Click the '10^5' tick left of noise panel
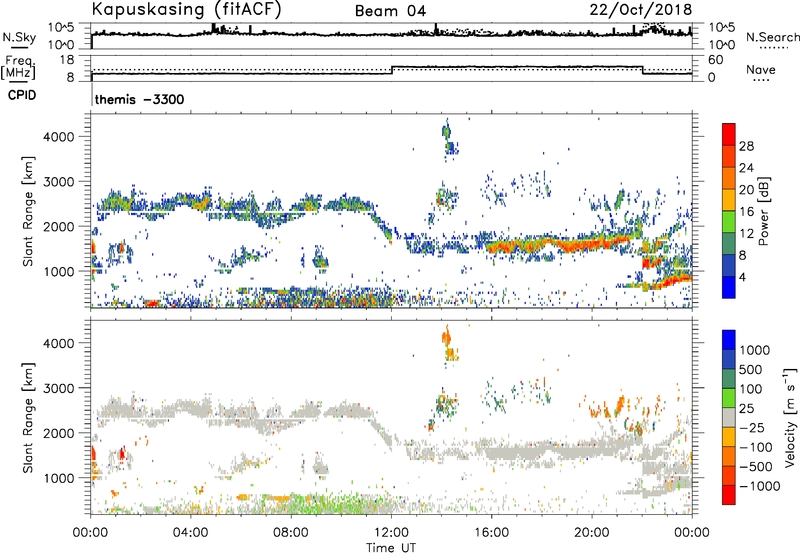Screen dimensions: 800x554 pyautogui.click(x=61, y=27)
